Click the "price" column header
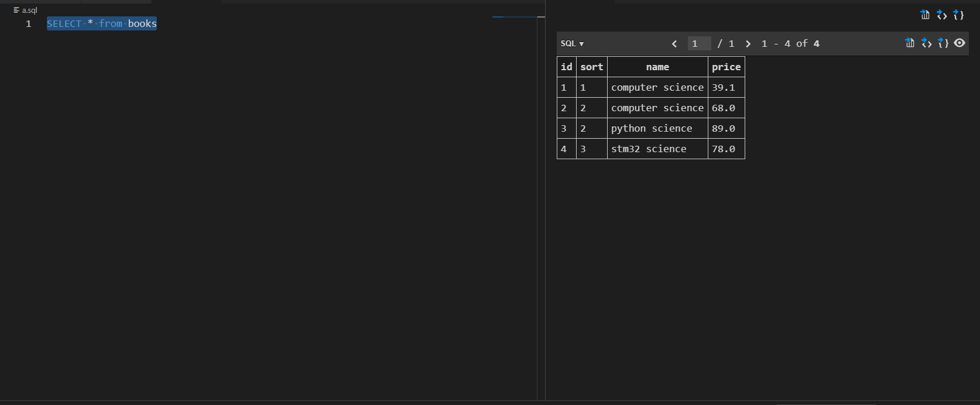Viewport: 980px width, 405px height. [726, 67]
